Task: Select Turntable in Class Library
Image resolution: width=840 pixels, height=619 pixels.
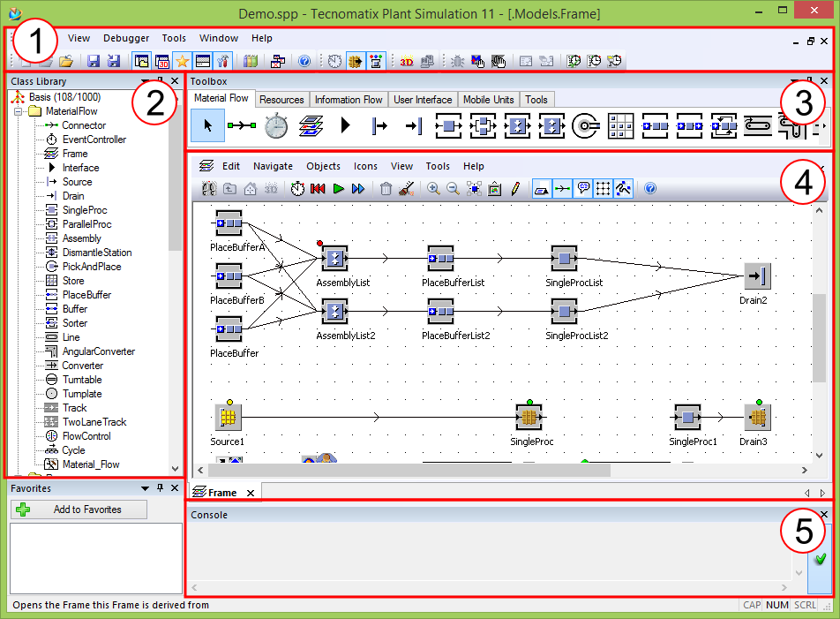Action: click(x=82, y=380)
